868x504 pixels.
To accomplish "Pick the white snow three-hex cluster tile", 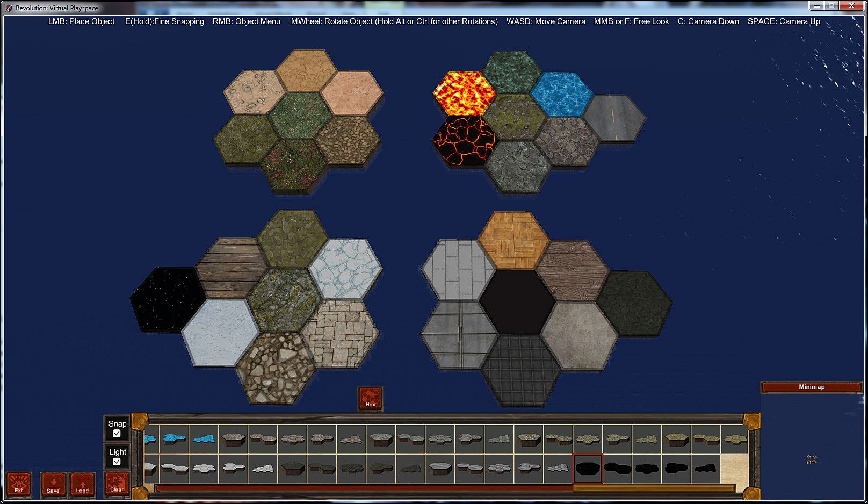I will (x=233, y=469).
